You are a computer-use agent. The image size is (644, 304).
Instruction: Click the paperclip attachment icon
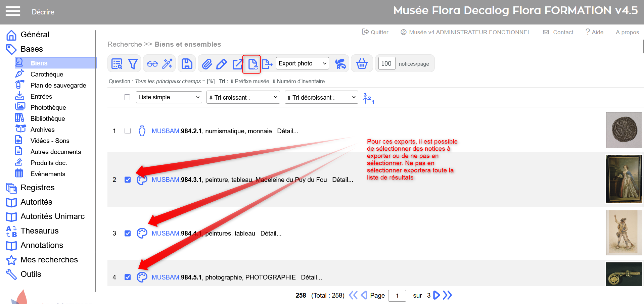[207, 64]
